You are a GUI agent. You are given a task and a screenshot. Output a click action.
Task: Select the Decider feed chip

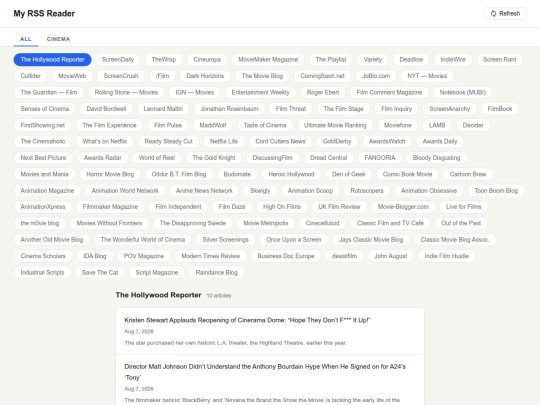[473, 125]
